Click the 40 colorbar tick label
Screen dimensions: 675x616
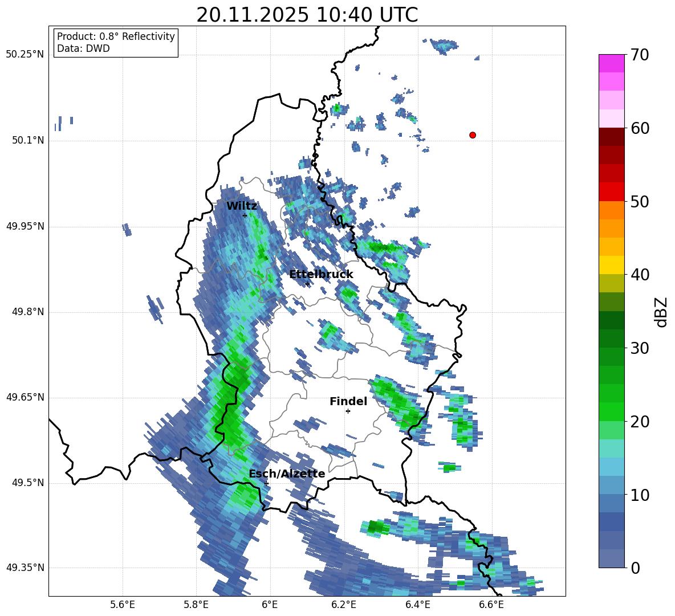pyautogui.click(x=639, y=275)
